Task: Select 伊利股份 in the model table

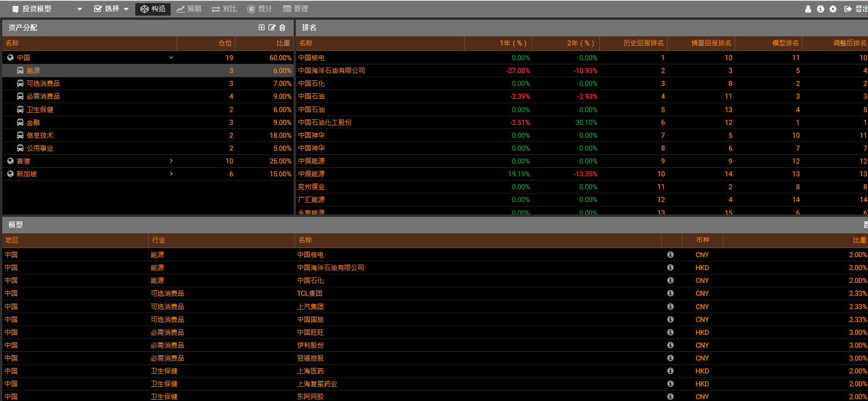Action: click(435, 345)
